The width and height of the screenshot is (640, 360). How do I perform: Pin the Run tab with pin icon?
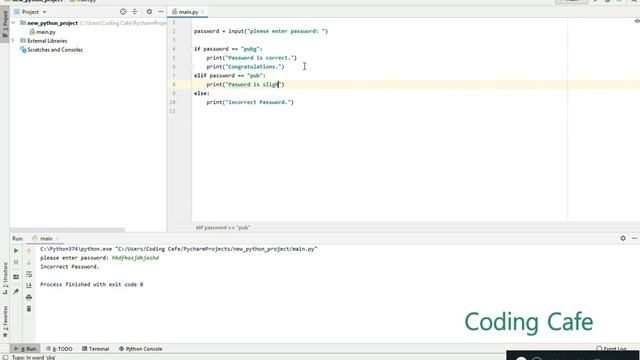point(16,291)
